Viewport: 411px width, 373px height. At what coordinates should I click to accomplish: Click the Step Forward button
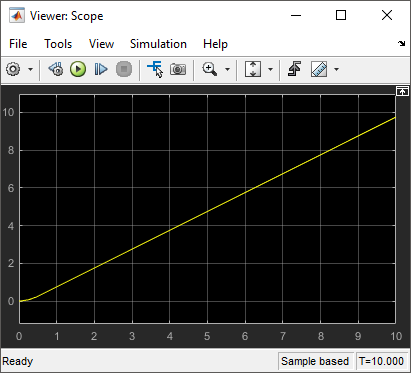point(101,69)
